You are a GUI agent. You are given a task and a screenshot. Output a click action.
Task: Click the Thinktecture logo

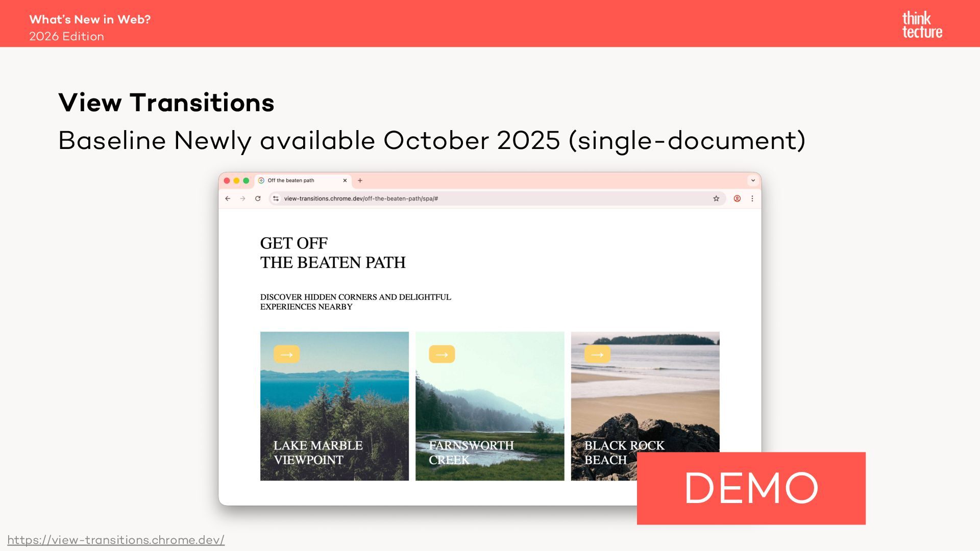pos(922,25)
